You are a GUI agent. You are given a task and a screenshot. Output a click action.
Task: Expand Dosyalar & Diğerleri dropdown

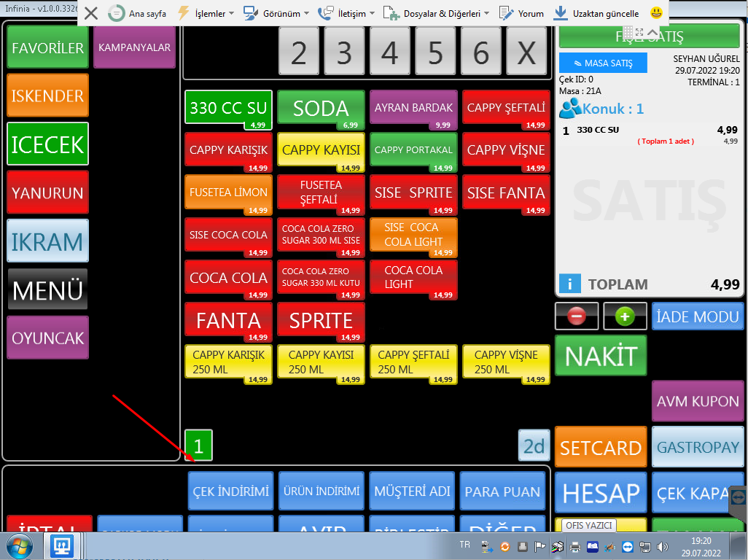tap(436, 13)
